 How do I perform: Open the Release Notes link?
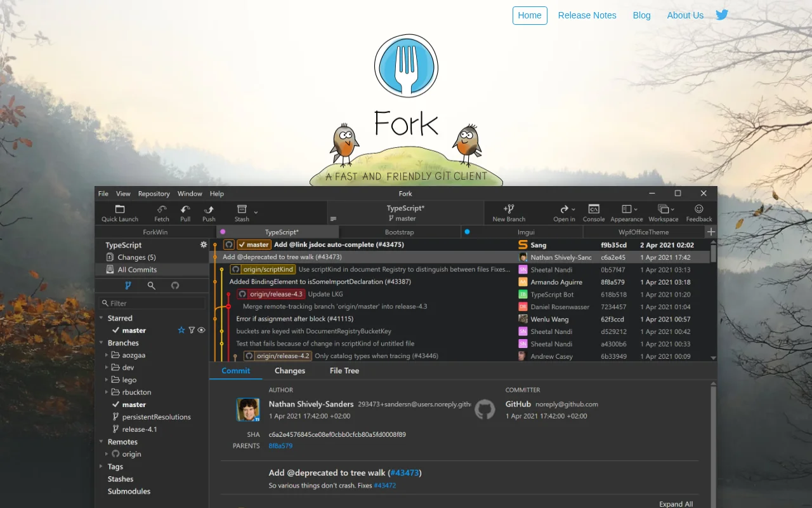(x=587, y=15)
